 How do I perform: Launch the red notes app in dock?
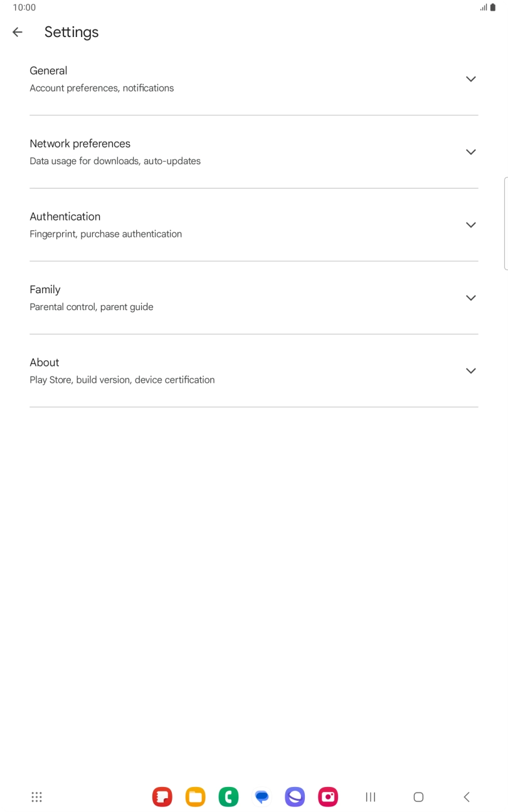(162, 797)
